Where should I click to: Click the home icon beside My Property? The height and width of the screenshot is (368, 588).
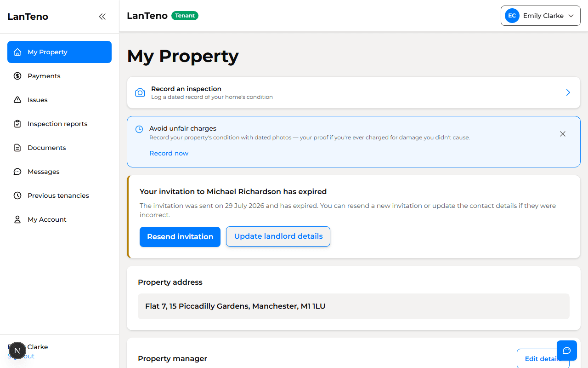[17, 52]
